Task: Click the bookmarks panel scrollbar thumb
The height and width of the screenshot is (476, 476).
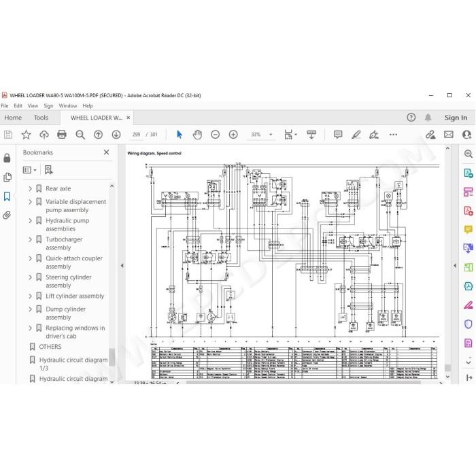Action: point(112,357)
